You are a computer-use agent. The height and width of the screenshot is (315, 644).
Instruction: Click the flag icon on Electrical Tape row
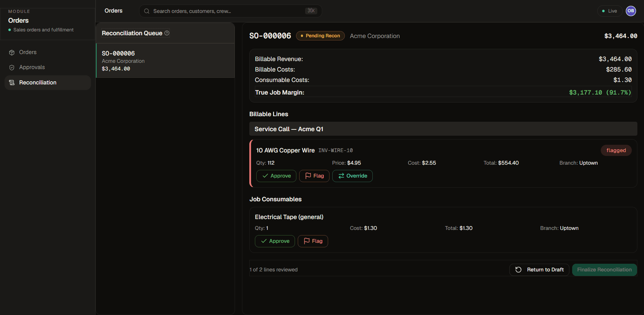(307, 241)
